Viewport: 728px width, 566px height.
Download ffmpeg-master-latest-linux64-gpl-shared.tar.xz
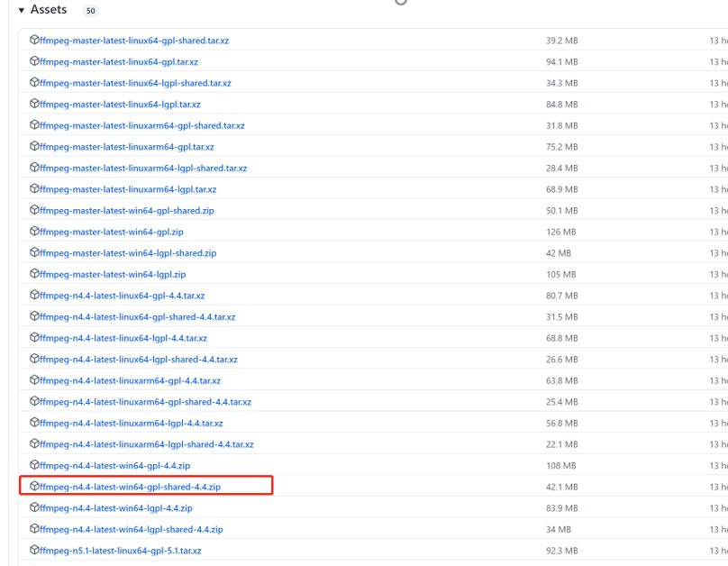(x=134, y=41)
